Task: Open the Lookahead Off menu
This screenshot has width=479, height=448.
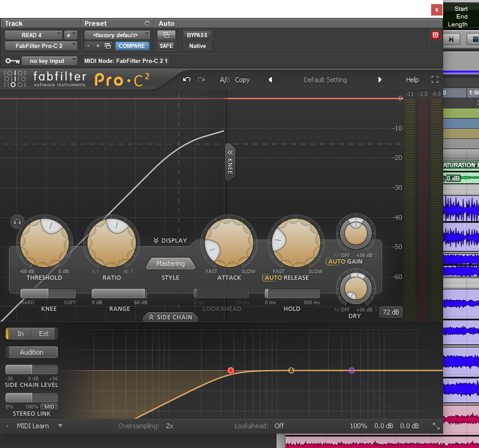Action: tap(279, 426)
